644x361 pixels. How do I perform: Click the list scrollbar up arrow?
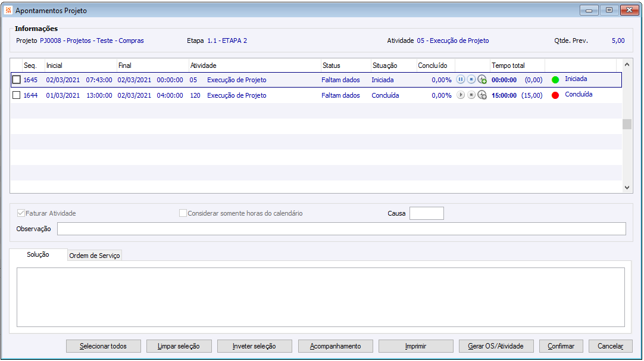627,64
